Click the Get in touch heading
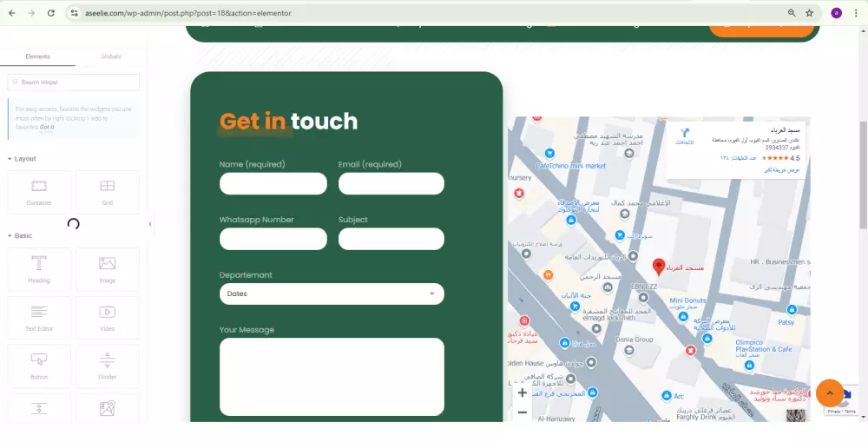 click(x=288, y=122)
